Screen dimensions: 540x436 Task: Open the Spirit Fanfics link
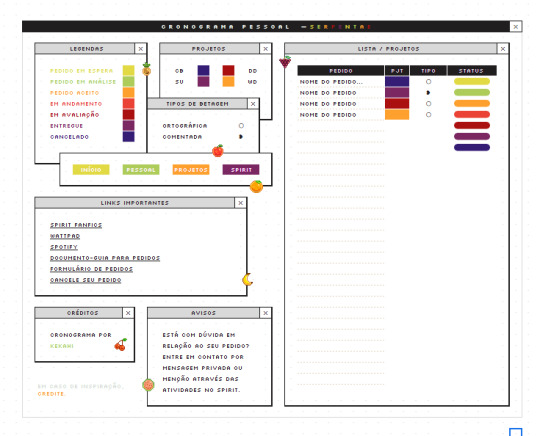tap(76, 225)
